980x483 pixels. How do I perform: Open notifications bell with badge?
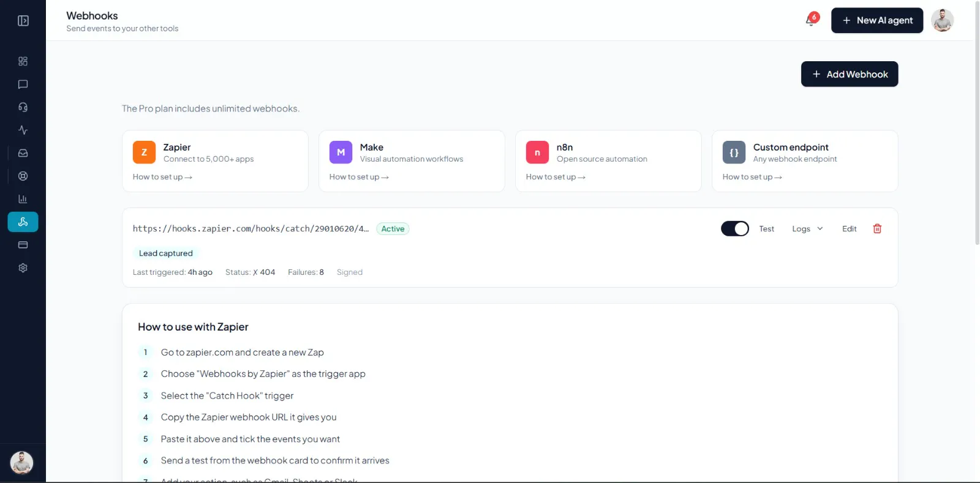812,20
